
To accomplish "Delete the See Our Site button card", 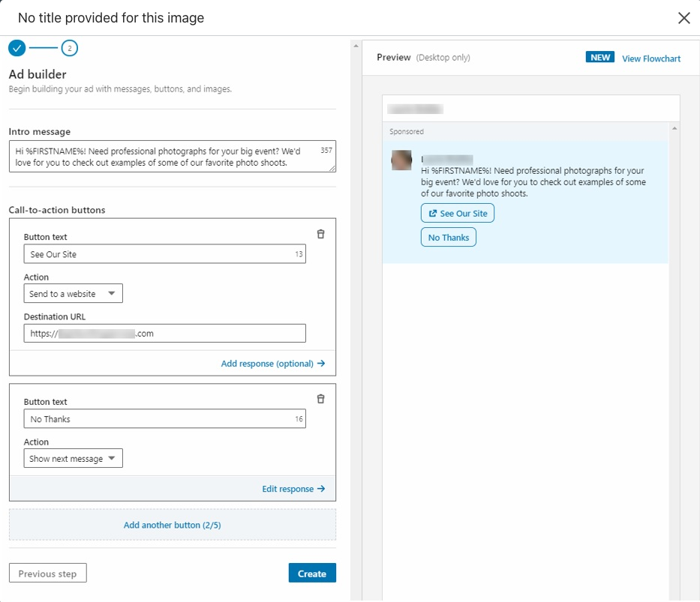I will click(320, 234).
